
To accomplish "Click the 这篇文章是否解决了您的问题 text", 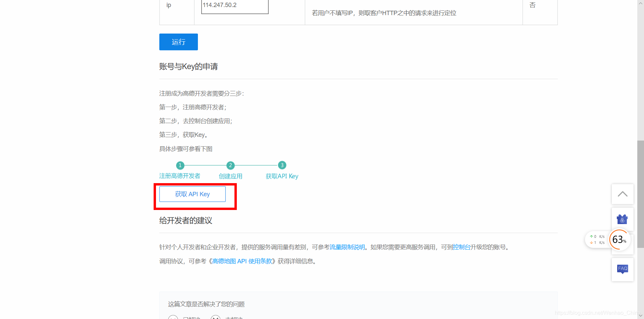I will click(x=206, y=304).
